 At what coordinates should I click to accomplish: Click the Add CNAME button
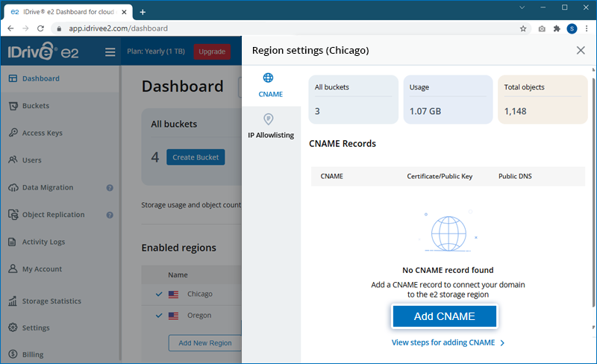(x=444, y=316)
